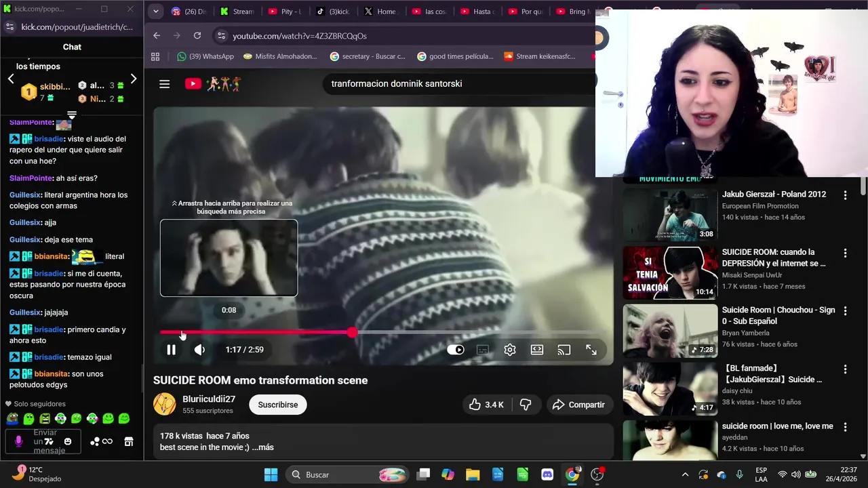The width and height of the screenshot is (868, 488).
Task: Switch to theater mode view
Action: (x=537, y=350)
